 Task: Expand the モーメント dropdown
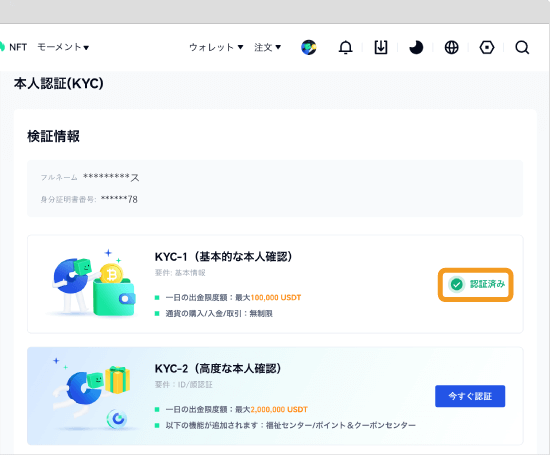click(x=63, y=47)
